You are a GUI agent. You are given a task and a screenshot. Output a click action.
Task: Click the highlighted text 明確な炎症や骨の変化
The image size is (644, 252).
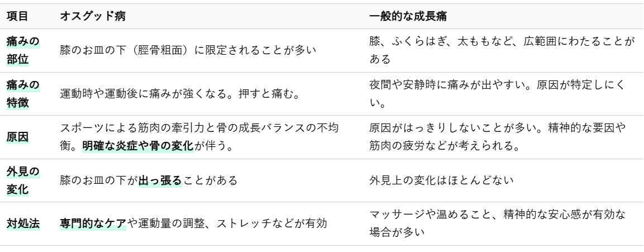pos(137,146)
